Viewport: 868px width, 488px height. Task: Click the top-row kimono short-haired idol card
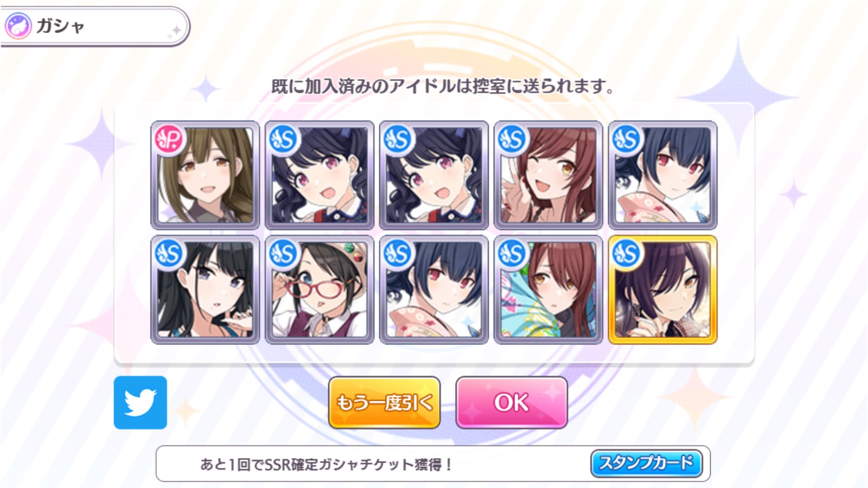[662, 175]
